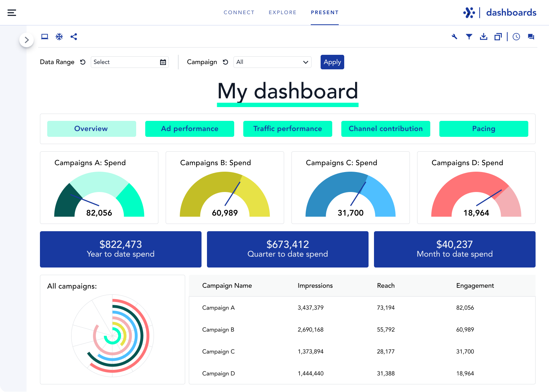Click the Data Range Select field
The height and width of the screenshot is (392, 549).
[x=130, y=62]
